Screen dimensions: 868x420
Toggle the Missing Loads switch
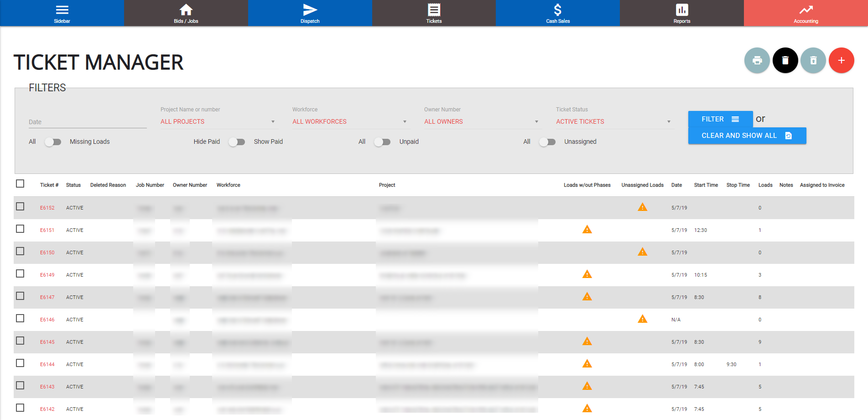point(53,142)
